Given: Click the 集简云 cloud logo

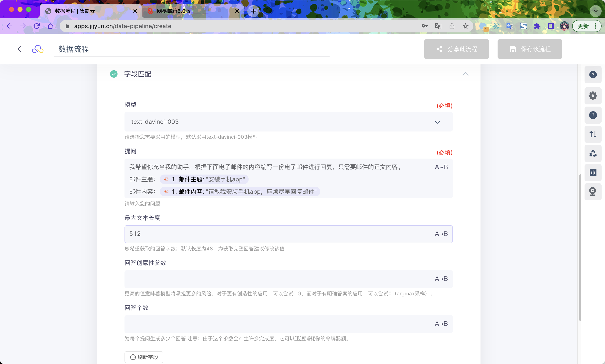Looking at the screenshot, I should pyautogui.click(x=38, y=49).
